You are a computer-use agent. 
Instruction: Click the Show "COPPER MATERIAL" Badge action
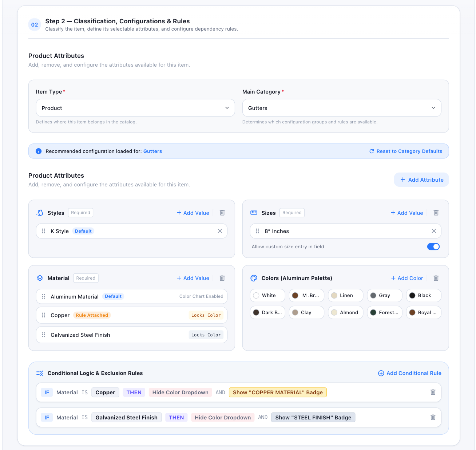point(278,392)
